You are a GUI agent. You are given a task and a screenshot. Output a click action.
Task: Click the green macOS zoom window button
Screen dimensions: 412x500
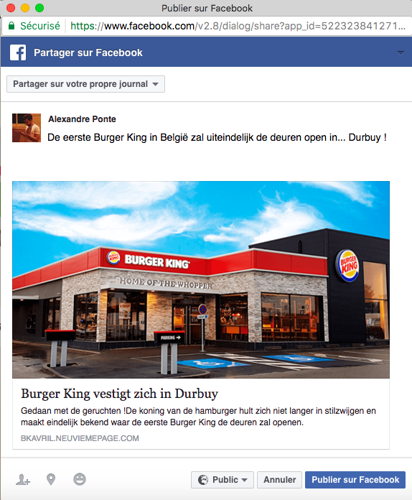click(x=40, y=8)
